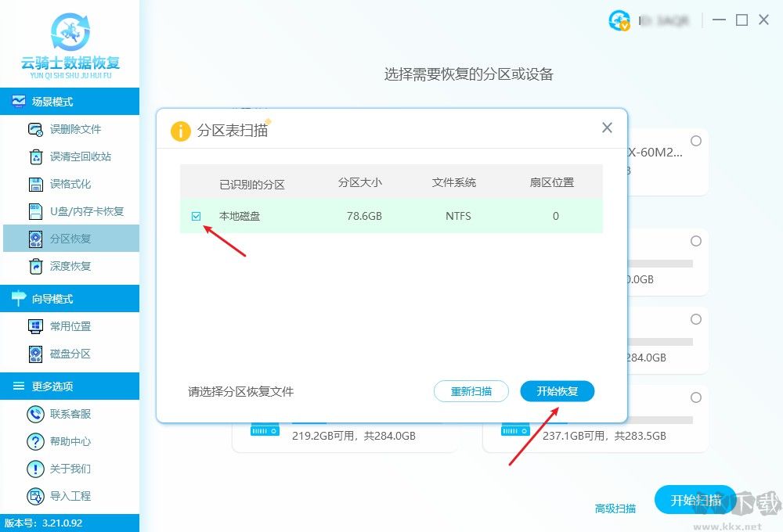The image size is (783, 532).
Task: Select the 误删除文件 recovery mode icon
Action: [x=35, y=128]
